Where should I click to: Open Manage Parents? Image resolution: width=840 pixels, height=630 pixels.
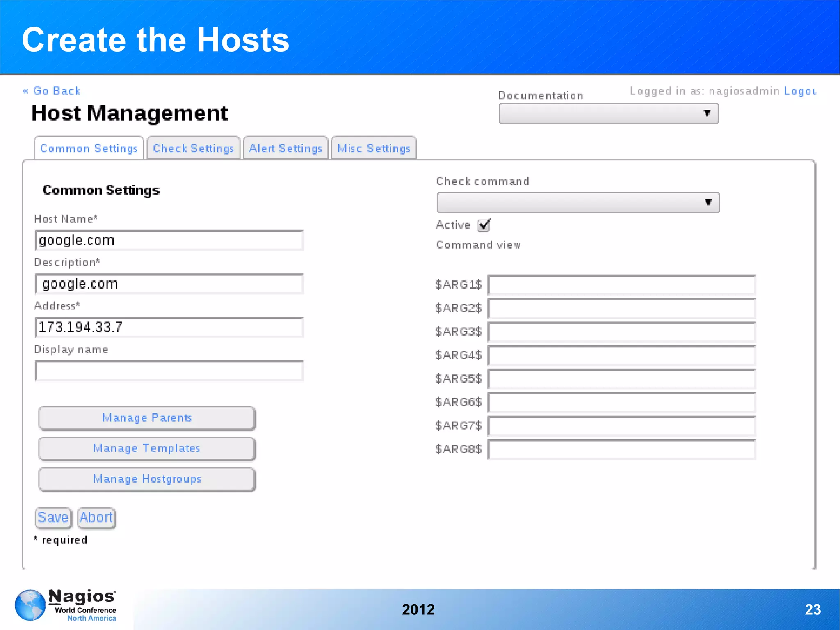pos(147,418)
